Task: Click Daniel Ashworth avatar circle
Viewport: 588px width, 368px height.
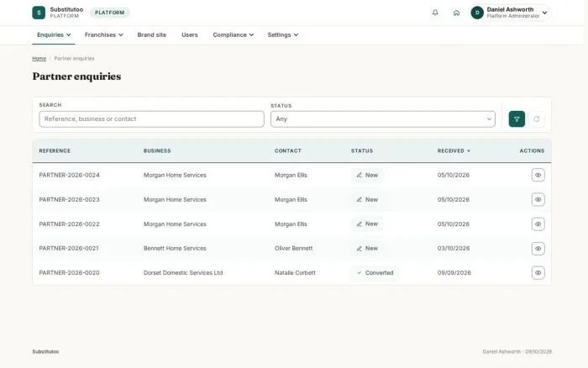Action: tap(477, 13)
